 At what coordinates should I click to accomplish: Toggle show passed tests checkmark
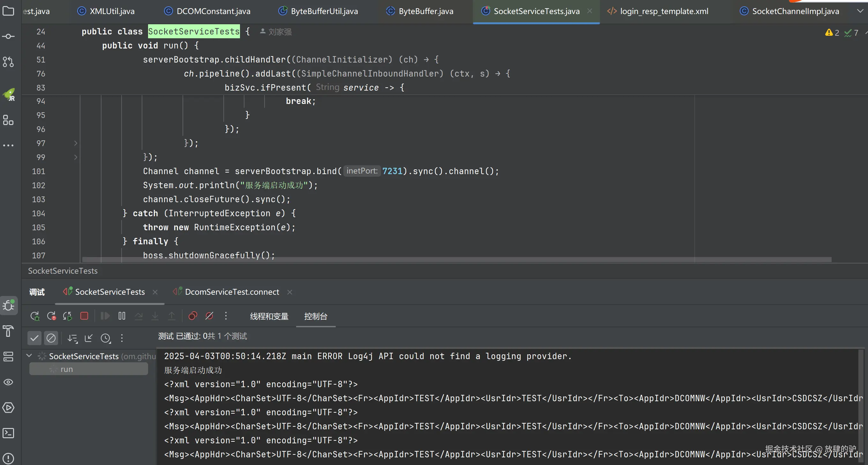34,338
